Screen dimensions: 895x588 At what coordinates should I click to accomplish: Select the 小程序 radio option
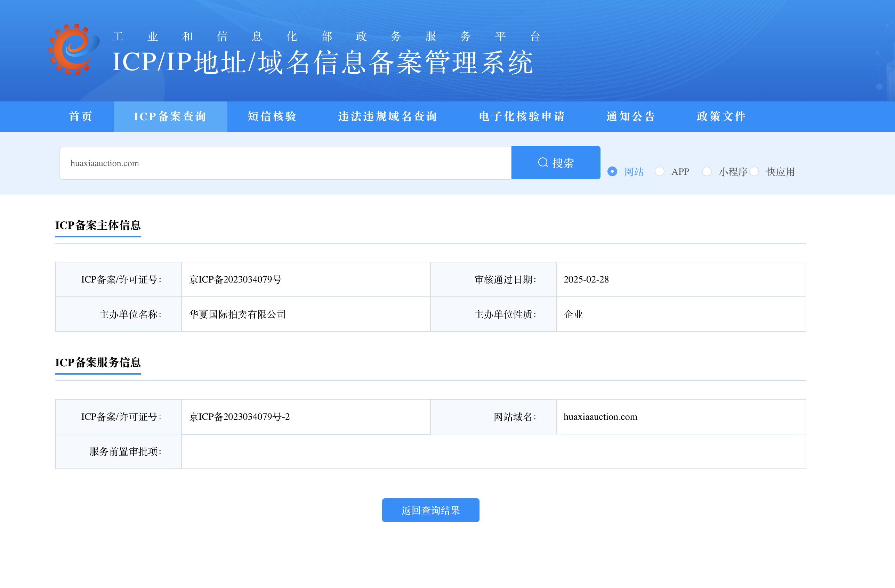pyautogui.click(x=707, y=171)
